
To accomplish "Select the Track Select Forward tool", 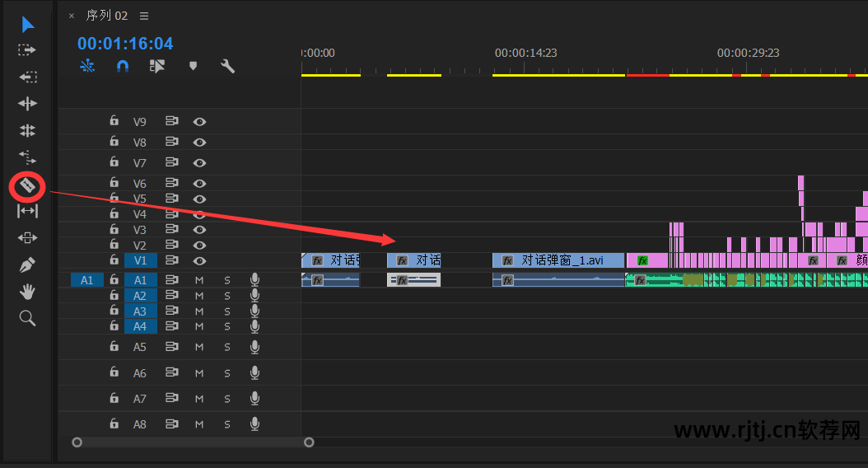I will tap(27, 50).
